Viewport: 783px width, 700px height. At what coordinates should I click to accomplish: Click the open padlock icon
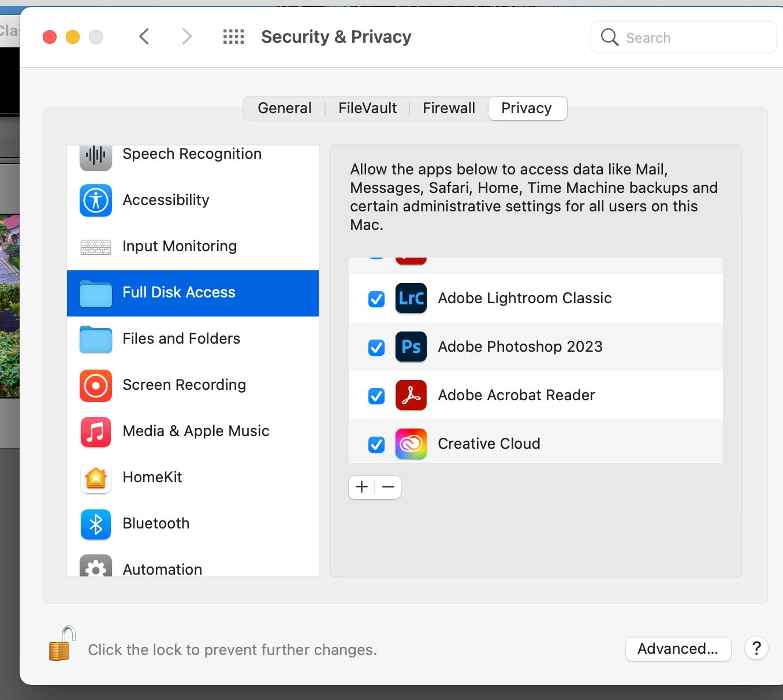tap(62, 643)
